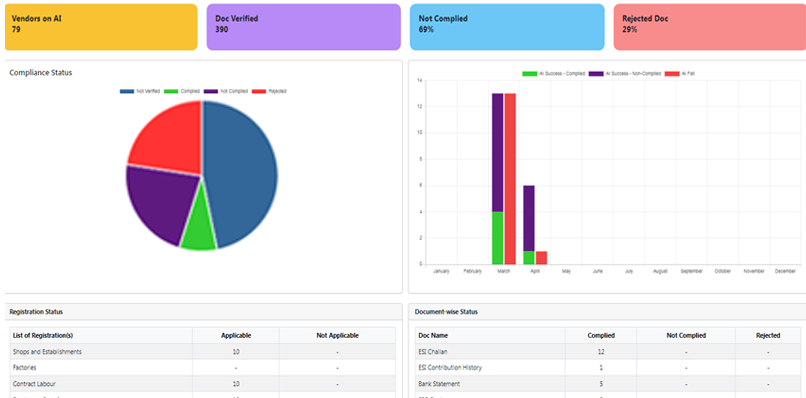
Task: Toggle AI Success - Complied bar legend
Action: pyautogui.click(x=554, y=74)
